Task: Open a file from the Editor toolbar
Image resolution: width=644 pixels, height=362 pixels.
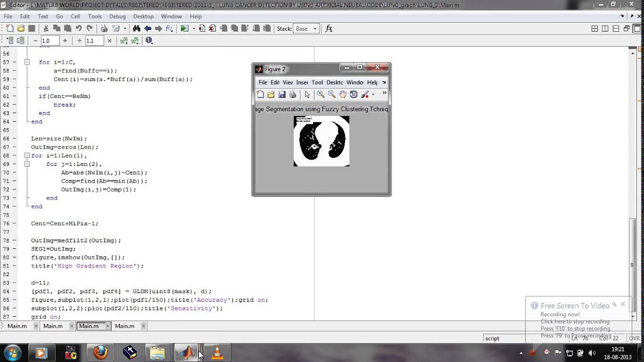Action: (21, 29)
